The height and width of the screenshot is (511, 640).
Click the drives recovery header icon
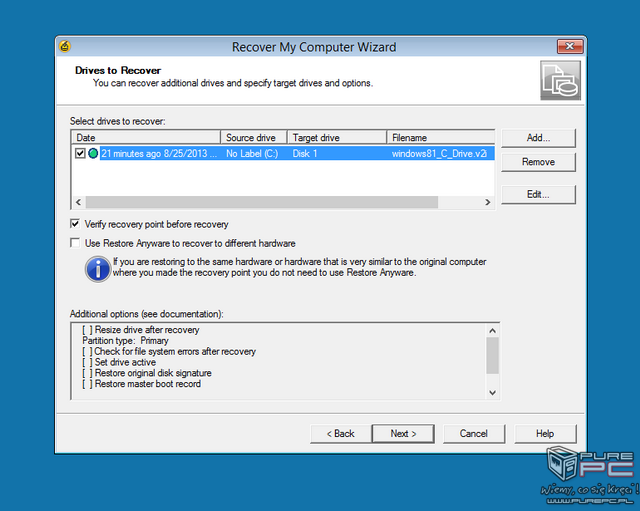(560, 80)
